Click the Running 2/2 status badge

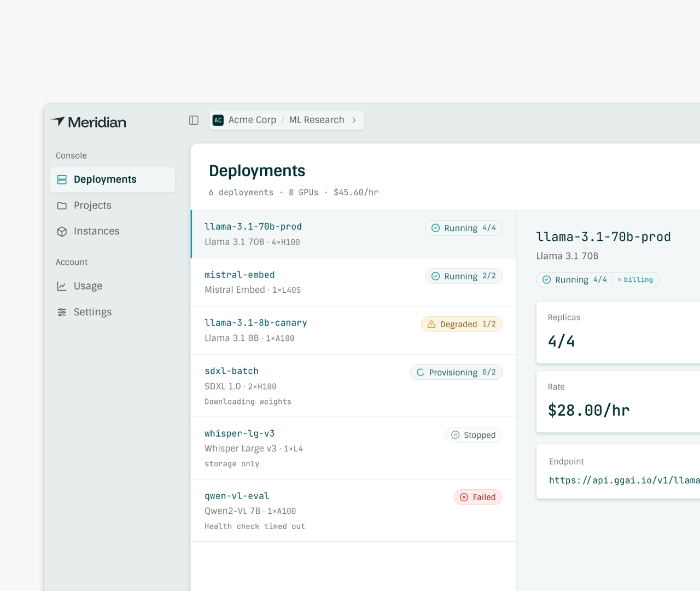click(x=464, y=276)
